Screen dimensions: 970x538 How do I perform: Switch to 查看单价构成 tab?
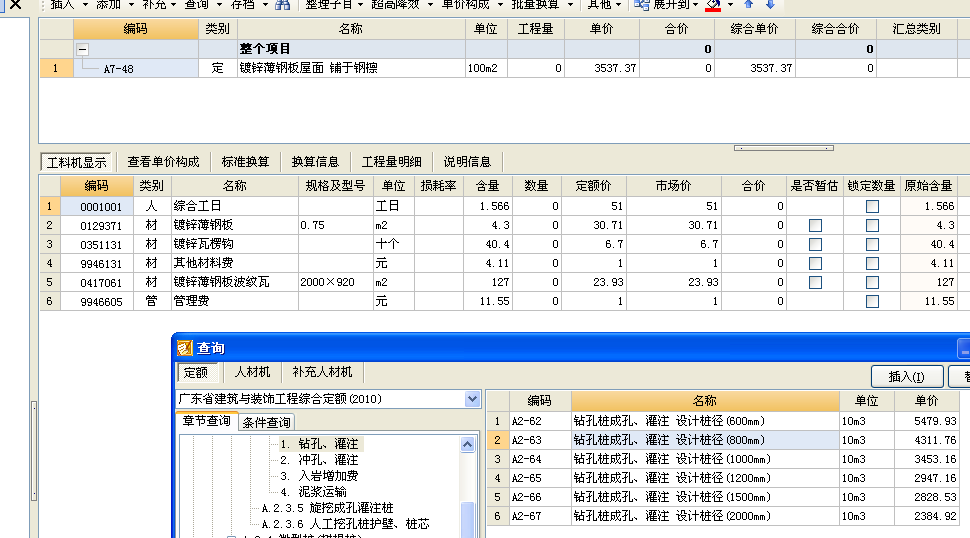click(163, 162)
